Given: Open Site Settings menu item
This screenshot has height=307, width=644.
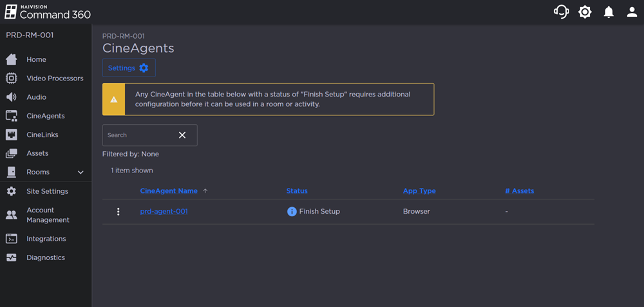Looking at the screenshot, I should coord(47,191).
